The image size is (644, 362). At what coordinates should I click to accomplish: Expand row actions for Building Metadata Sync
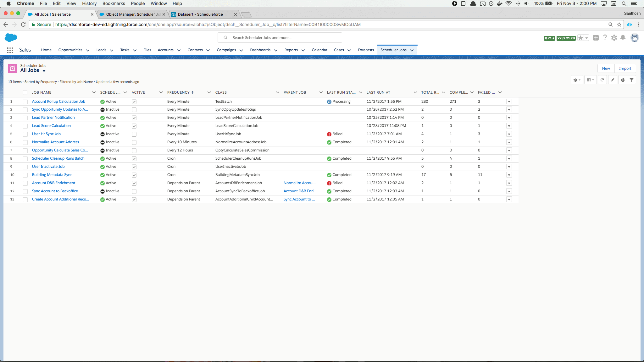coord(509,175)
